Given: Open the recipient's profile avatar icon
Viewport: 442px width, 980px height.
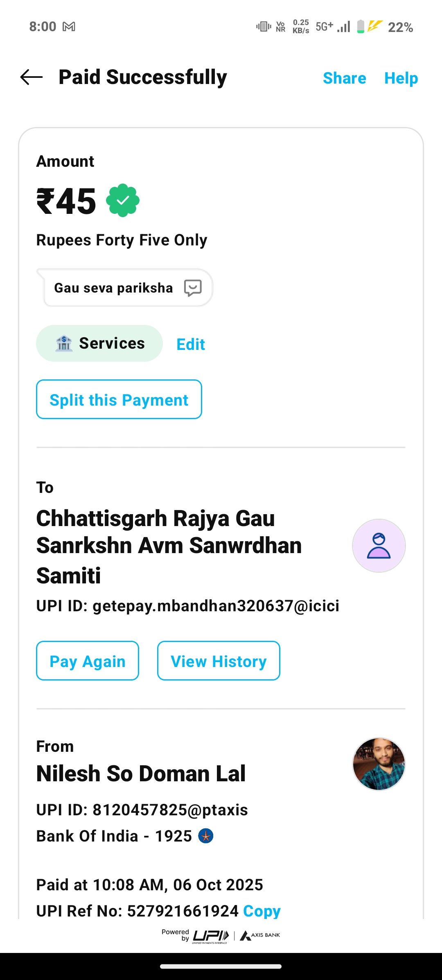Looking at the screenshot, I should [x=379, y=546].
